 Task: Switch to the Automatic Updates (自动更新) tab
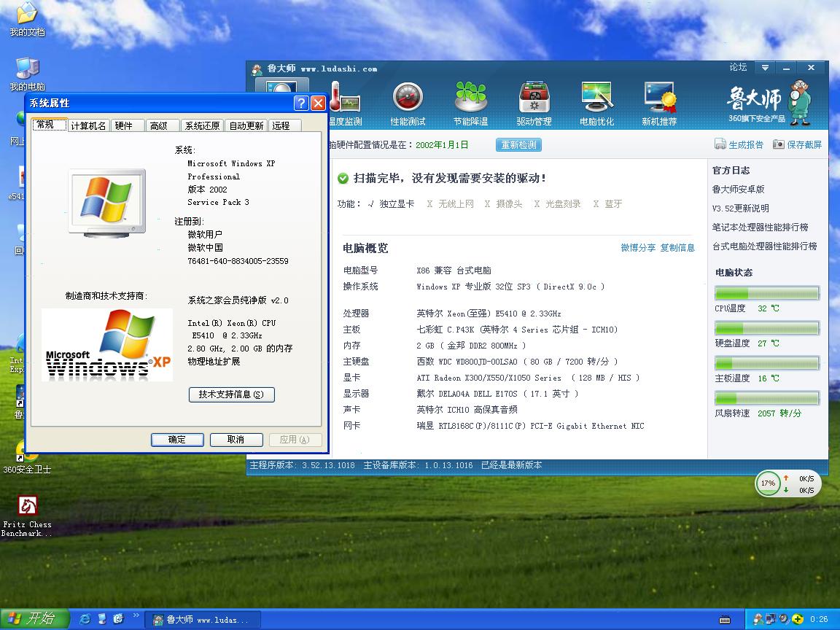click(246, 126)
